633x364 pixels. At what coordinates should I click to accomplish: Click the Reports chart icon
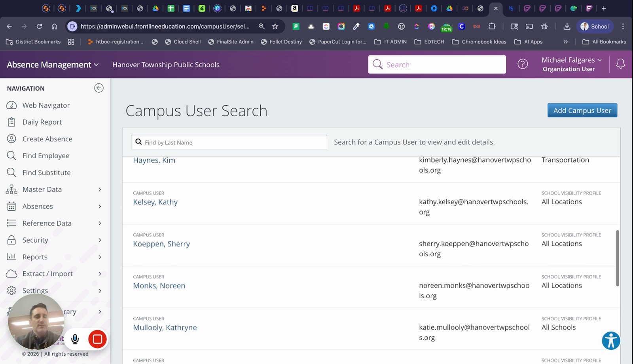[x=11, y=257]
